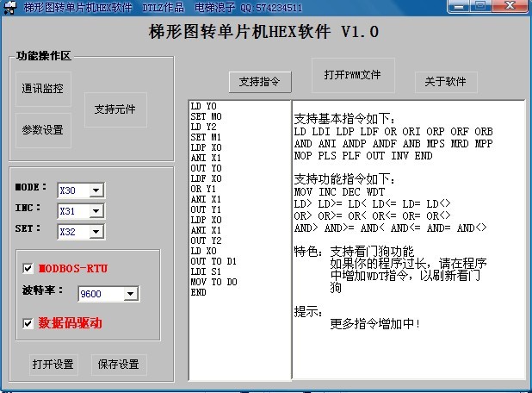The image size is (532, 393).
Task: Toggle the MODBOS-RTU checkbox
Action: click(x=28, y=269)
